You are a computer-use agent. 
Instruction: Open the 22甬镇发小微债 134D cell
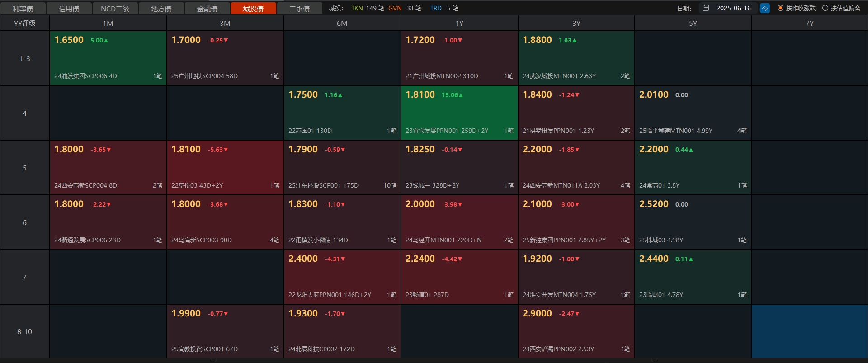coord(342,222)
